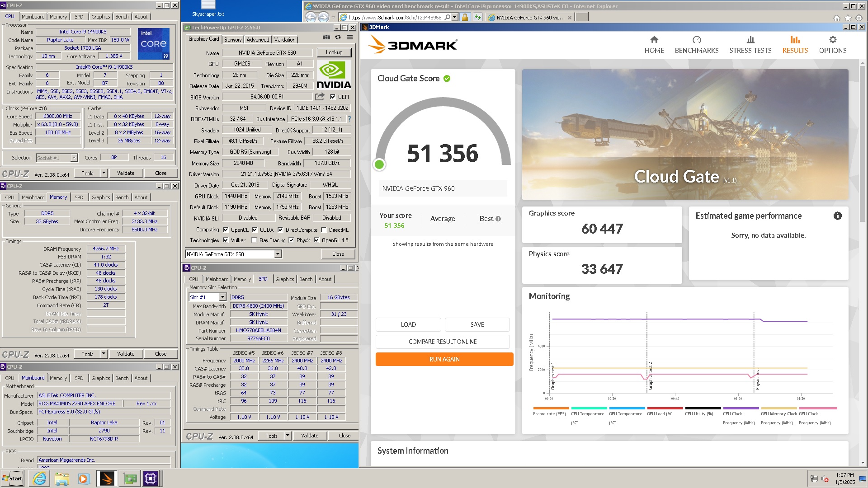Expand IE address bar autocomplete dropdown
The height and width of the screenshot is (488, 868).
[454, 17]
